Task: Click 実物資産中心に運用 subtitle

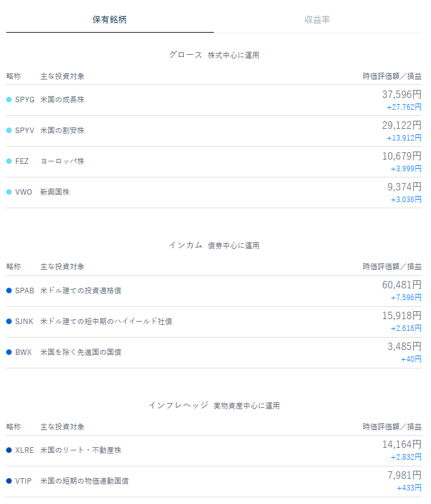Action: click(x=247, y=406)
